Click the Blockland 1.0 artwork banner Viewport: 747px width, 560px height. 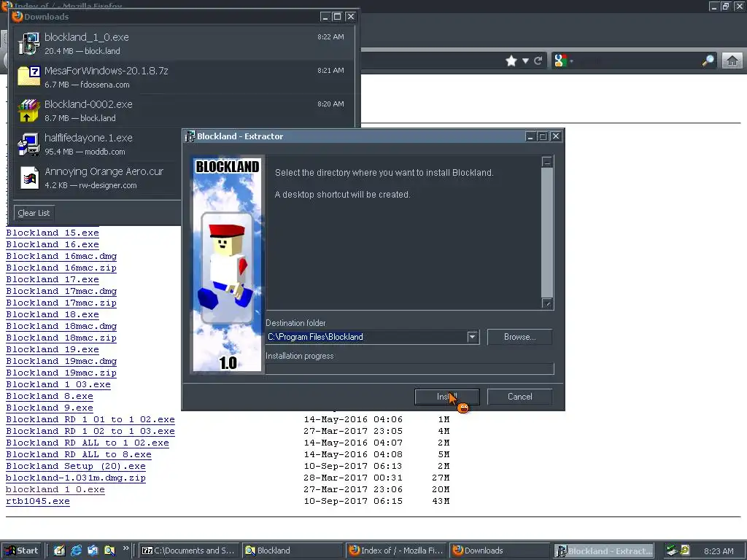(228, 265)
